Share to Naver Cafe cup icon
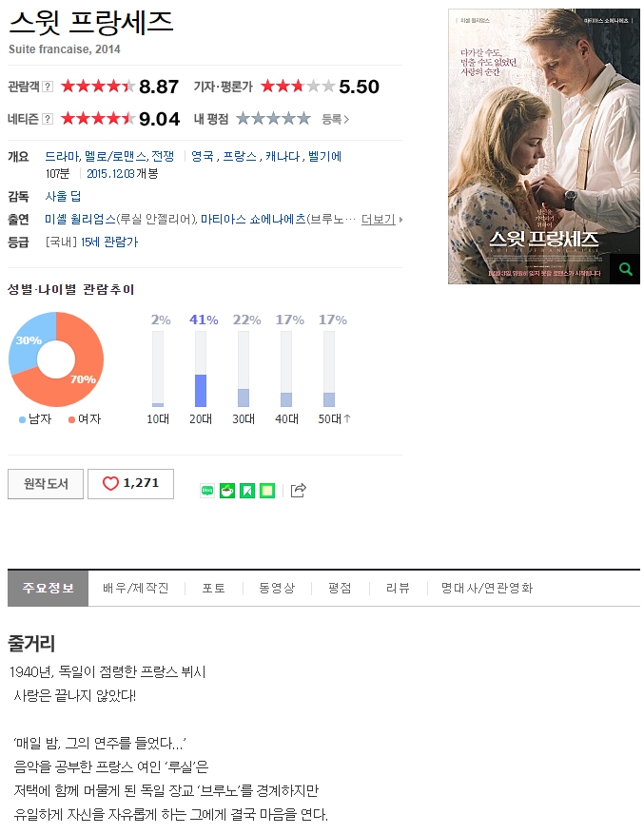The image size is (644, 834). pos(227,491)
